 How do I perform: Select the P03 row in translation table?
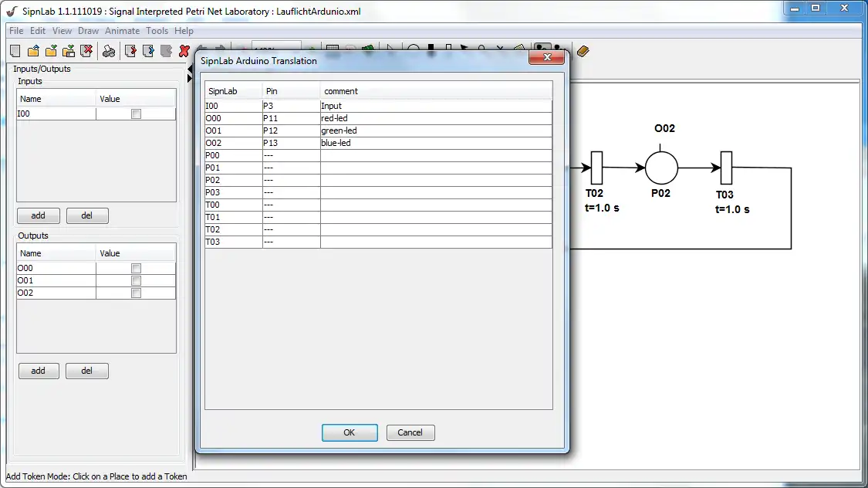pyautogui.click(x=379, y=192)
